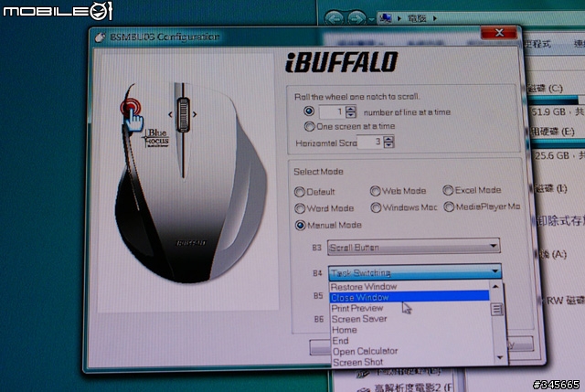Image resolution: width=585 pixels, height=392 pixels.
Task: Click the Horizontal Scroll value field
Action: (369, 143)
